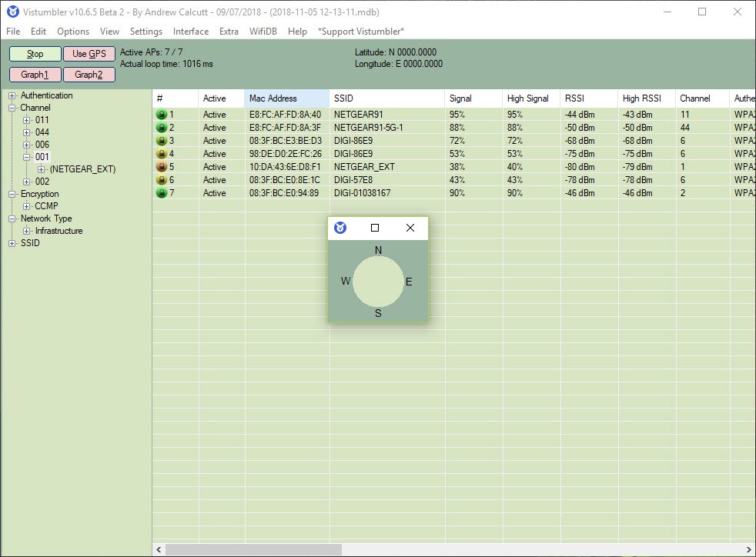Image resolution: width=756 pixels, height=557 pixels.
Task: Sort by Mac Address column header
Action: click(287, 98)
